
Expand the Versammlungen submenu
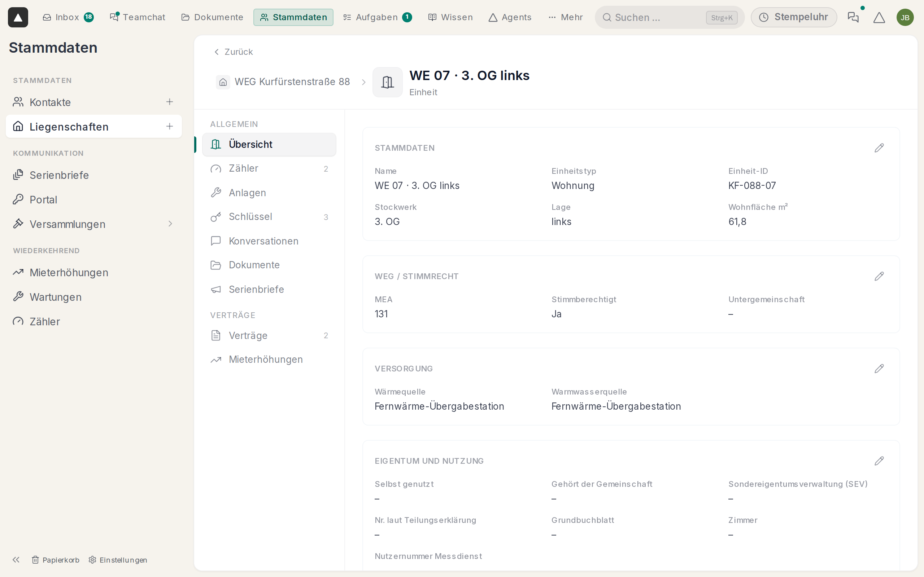[x=170, y=224]
